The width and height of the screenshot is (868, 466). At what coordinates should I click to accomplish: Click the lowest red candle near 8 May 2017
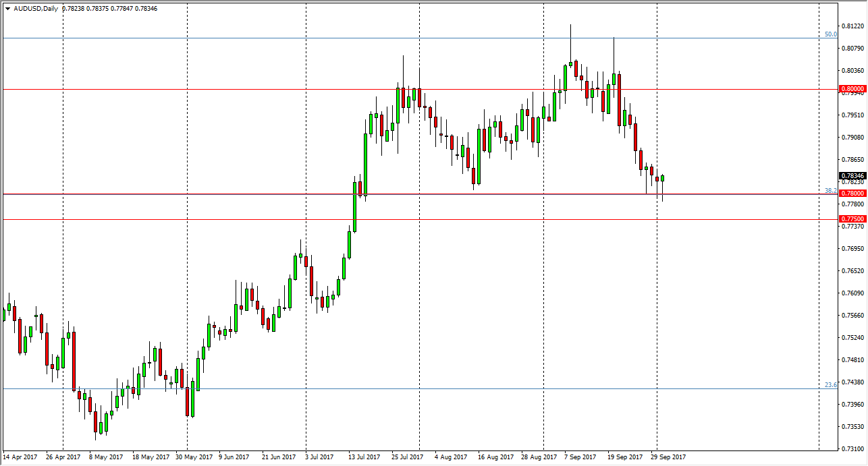[x=97, y=421]
